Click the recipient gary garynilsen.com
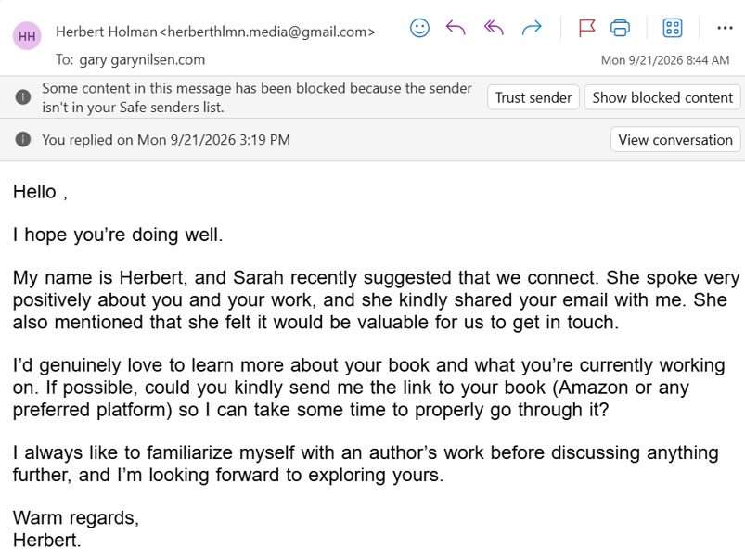 [142, 60]
